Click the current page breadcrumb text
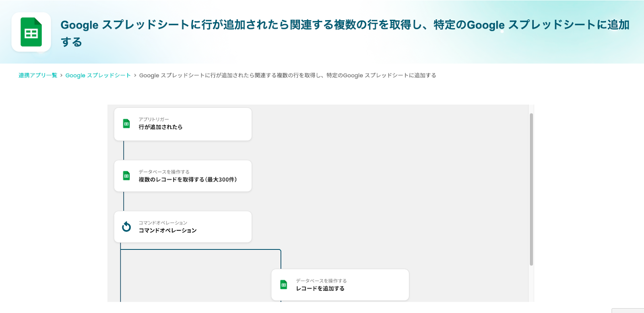The width and height of the screenshot is (644, 313). click(287, 75)
